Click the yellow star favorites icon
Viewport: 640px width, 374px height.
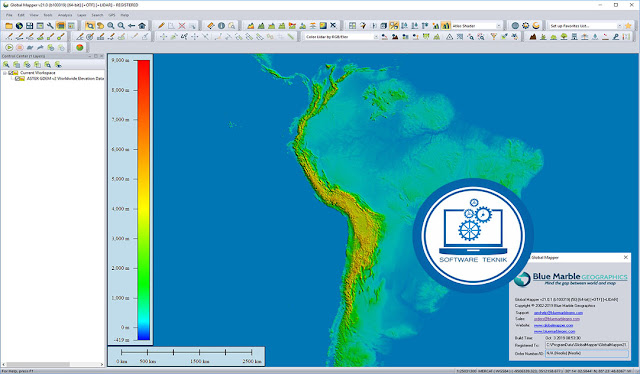coord(628,26)
